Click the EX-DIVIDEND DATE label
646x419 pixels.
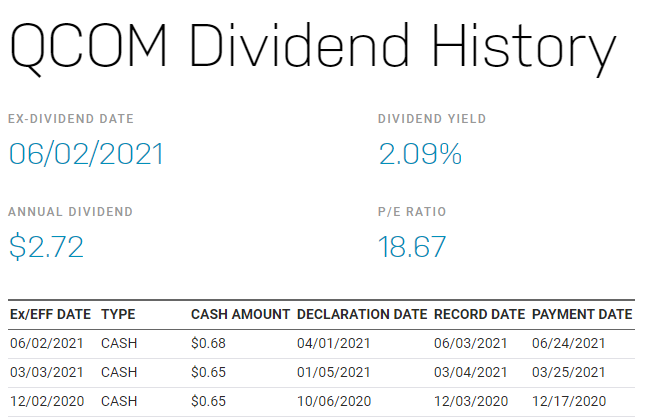(71, 119)
